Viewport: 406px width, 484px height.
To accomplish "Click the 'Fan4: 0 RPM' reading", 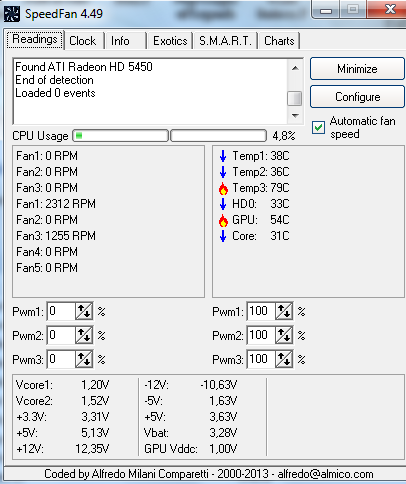I will [x=47, y=252].
